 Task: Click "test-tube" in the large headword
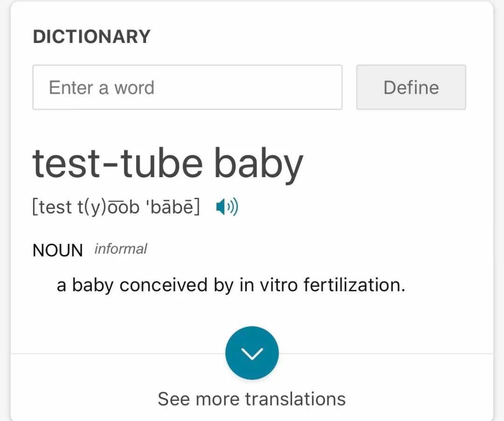(x=118, y=164)
